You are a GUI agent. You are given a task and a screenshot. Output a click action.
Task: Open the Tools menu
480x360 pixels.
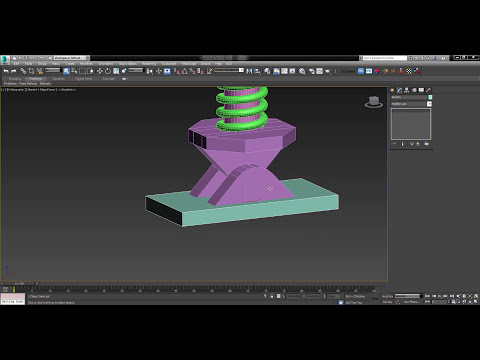tap(28, 64)
